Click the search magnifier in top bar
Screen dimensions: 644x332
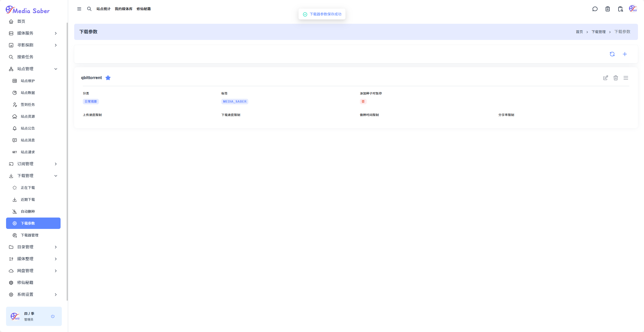(89, 9)
